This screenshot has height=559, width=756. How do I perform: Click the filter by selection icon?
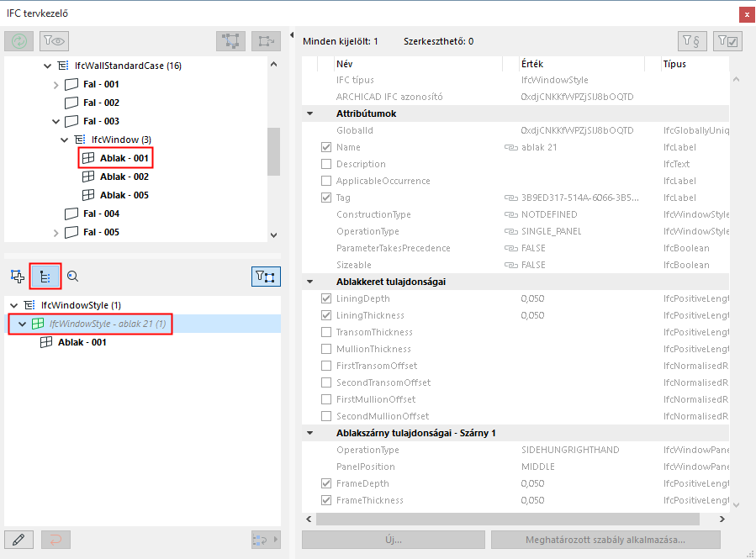tap(266, 276)
